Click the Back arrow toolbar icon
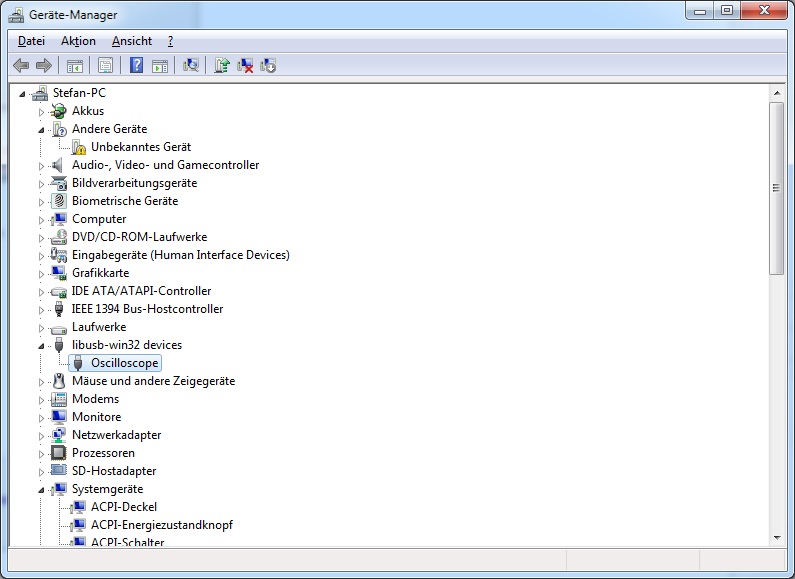This screenshot has width=795, height=579. coord(21,65)
